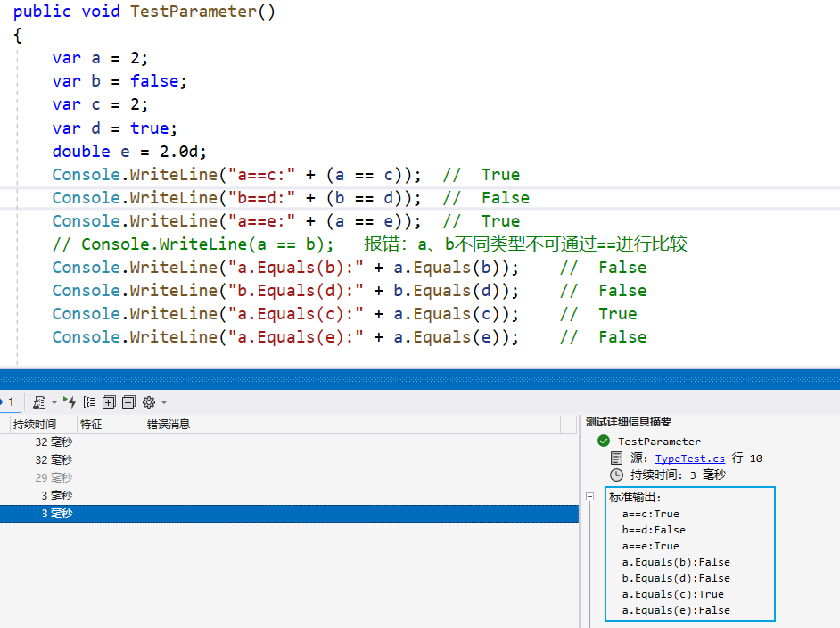Click the run-after-build lightning icon
Viewport: 840px width, 628px height.
point(70,402)
